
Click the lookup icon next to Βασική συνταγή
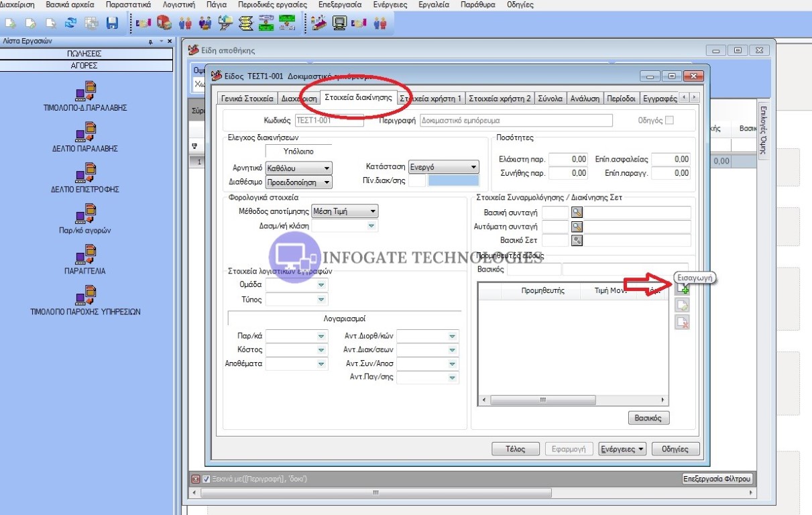[x=576, y=213]
